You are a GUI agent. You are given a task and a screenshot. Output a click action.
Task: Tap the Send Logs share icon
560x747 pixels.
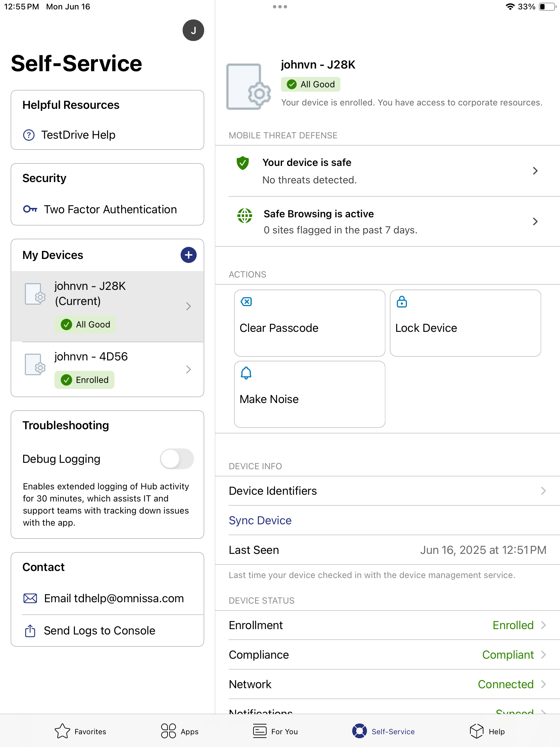coord(30,630)
